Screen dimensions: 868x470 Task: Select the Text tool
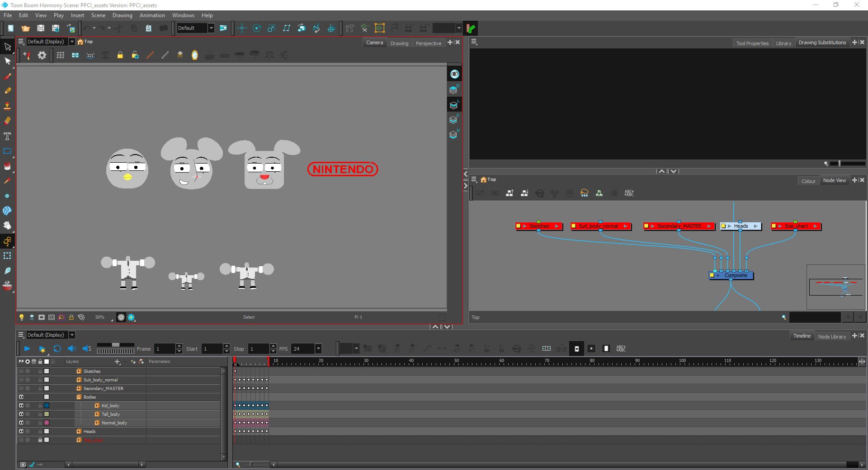(x=7, y=136)
